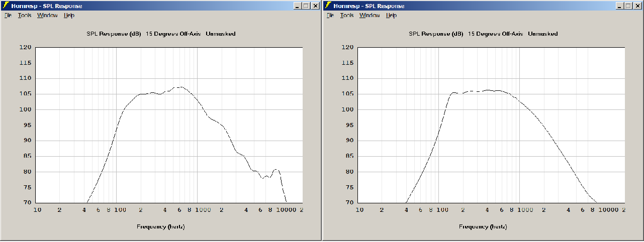Click the 105 dB axis label in right window
Screen dimensions: 644x242
coord(348,94)
